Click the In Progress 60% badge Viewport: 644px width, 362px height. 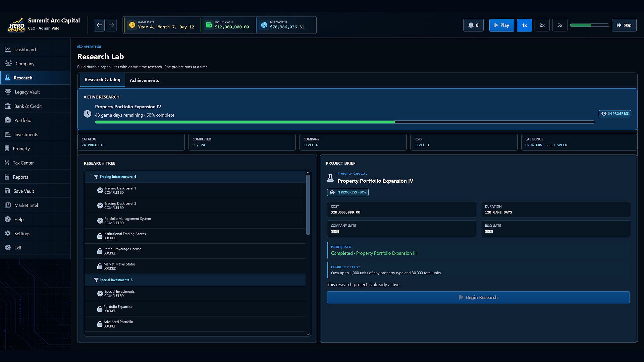pyautogui.click(x=348, y=192)
